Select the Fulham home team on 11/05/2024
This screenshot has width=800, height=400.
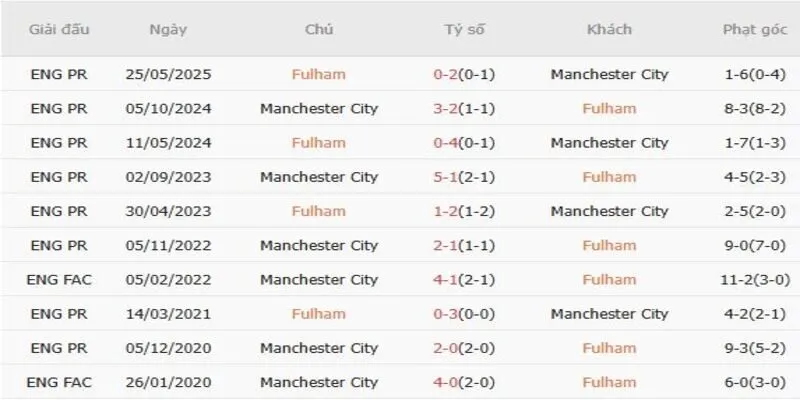[318, 142]
